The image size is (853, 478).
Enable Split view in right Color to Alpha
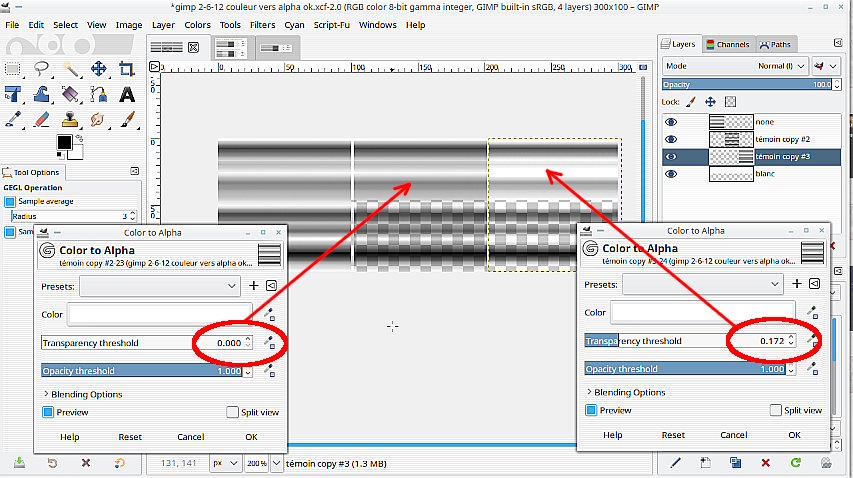point(776,410)
